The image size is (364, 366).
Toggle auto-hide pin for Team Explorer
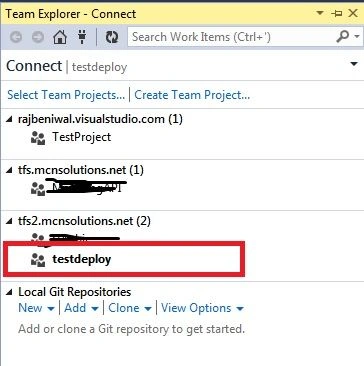pyautogui.click(x=336, y=14)
